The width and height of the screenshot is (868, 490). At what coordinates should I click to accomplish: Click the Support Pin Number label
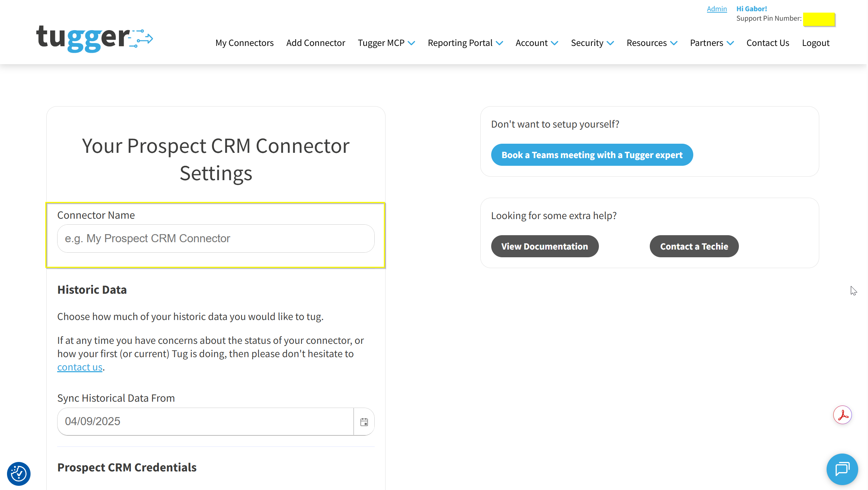tap(769, 18)
